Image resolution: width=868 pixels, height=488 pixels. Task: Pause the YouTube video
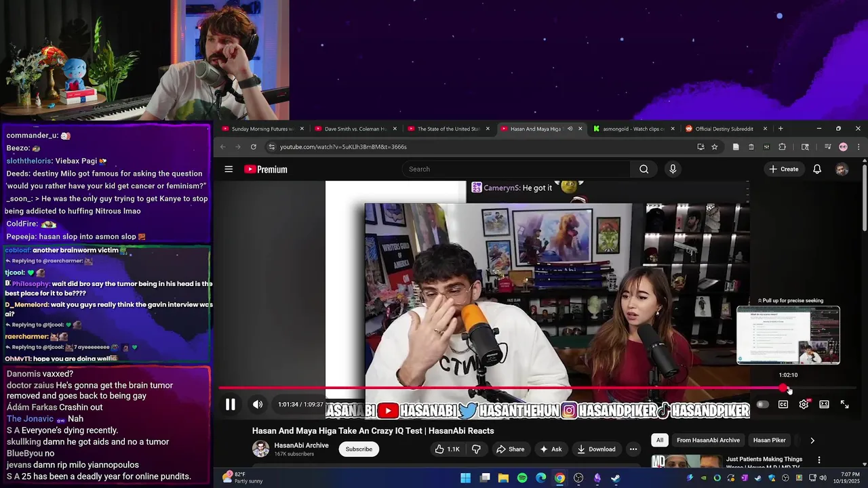point(231,405)
